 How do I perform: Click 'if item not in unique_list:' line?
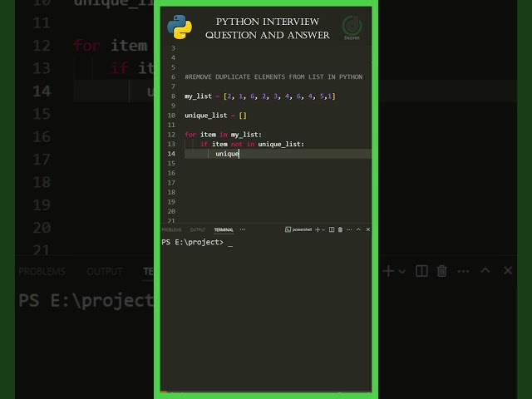[252, 144]
